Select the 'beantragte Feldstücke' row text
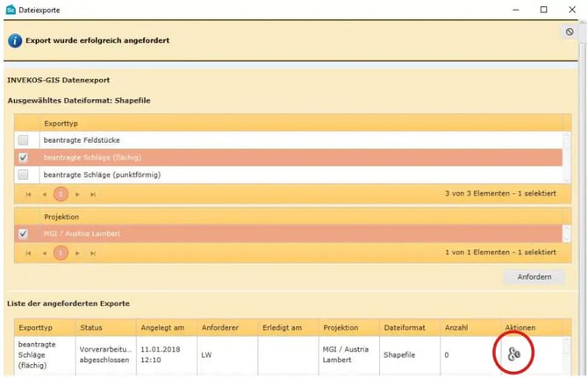The height and width of the screenshot is (378, 588). coord(82,140)
